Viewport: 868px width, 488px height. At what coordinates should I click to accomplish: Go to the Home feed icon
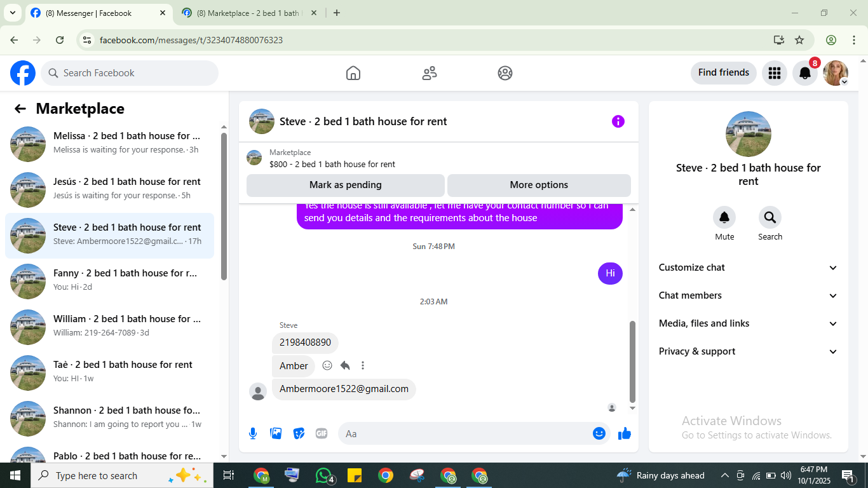pyautogui.click(x=353, y=73)
